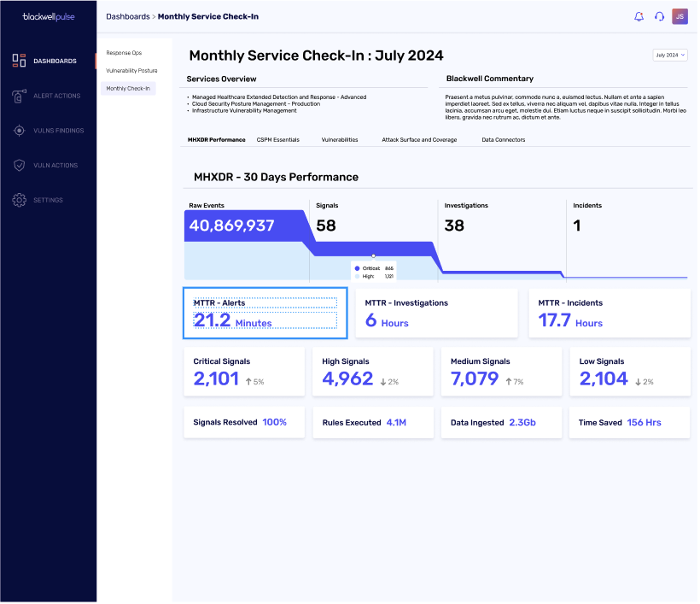Open Vulnerability Posture submenu item
Viewport: 700px width, 604px height.
coord(131,71)
